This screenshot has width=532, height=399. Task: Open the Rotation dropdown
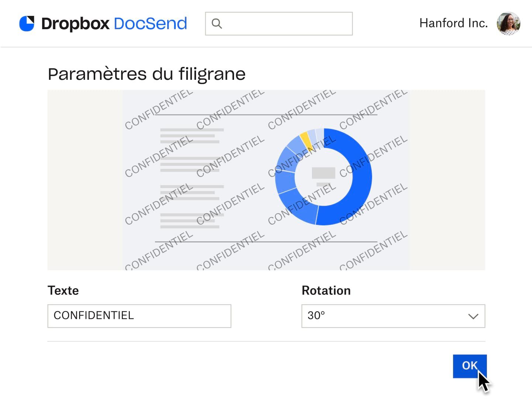[393, 316]
